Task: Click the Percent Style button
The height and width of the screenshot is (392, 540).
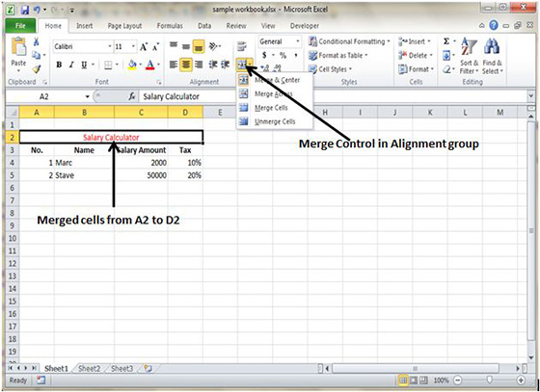Action: [x=283, y=55]
